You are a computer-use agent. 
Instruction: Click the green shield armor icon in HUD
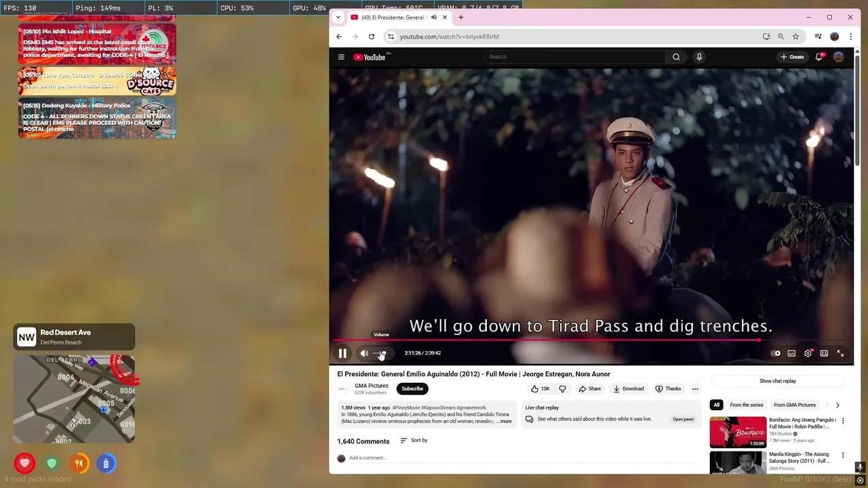click(52, 464)
